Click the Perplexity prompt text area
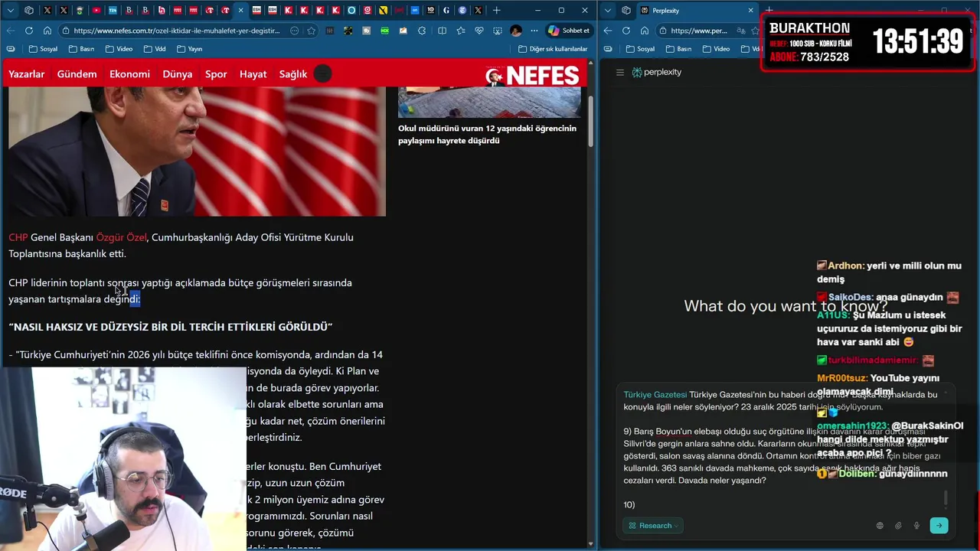The image size is (980, 551). point(781,450)
